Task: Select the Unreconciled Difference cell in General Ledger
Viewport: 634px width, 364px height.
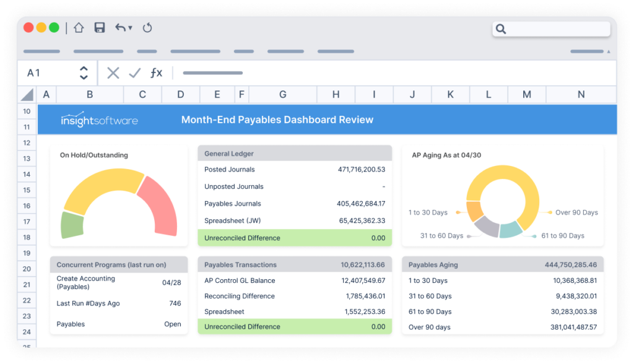Action: (x=294, y=238)
